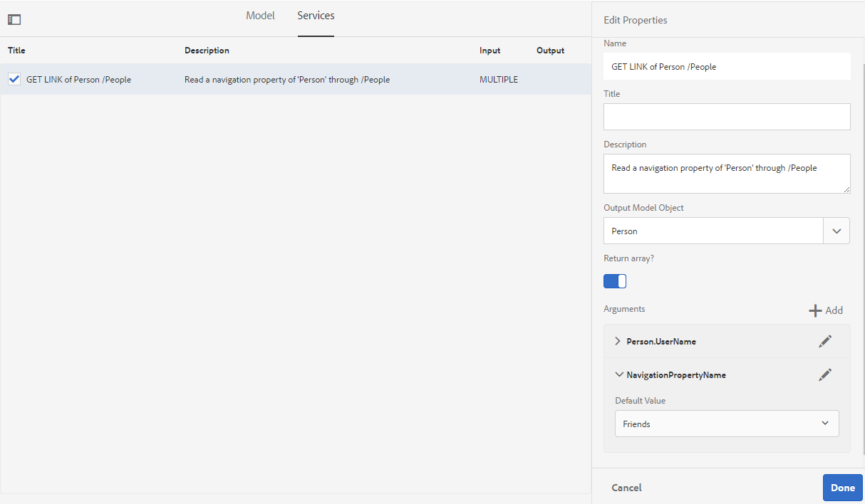This screenshot has width=865, height=504.
Task: Expand the Person.UserName argument
Action: (x=618, y=342)
